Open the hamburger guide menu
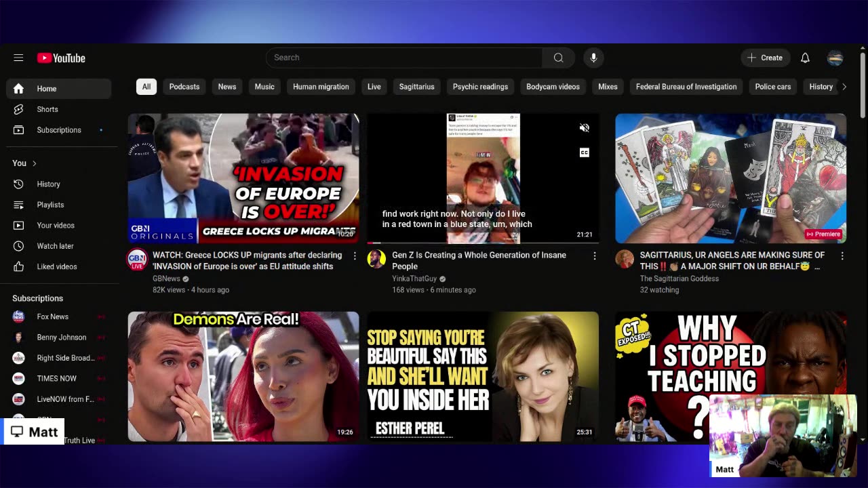The image size is (868, 488). [x=18, y=58]
